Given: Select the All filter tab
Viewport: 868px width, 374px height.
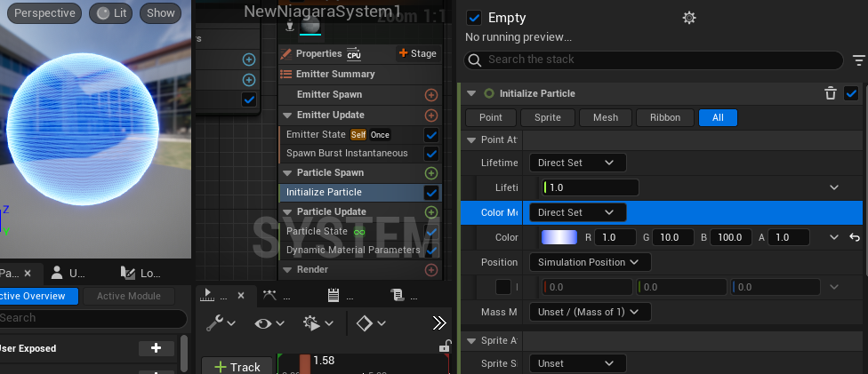Looking at the screenshot, I should coord(718,118).
